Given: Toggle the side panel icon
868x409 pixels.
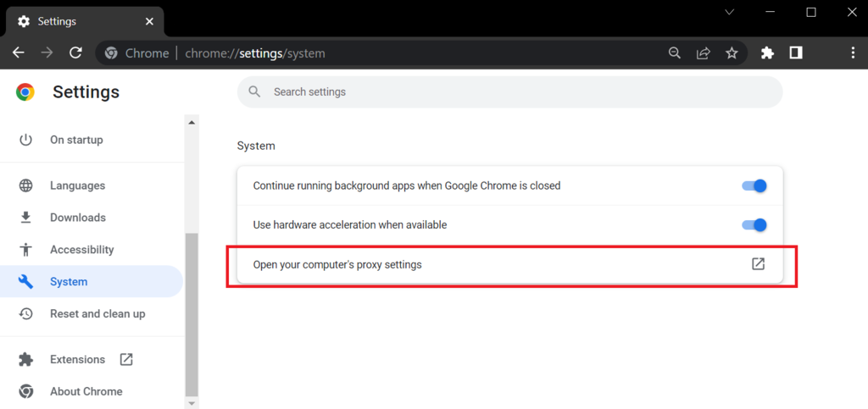Looking at the screenshot, I should (x=795, y=53).
